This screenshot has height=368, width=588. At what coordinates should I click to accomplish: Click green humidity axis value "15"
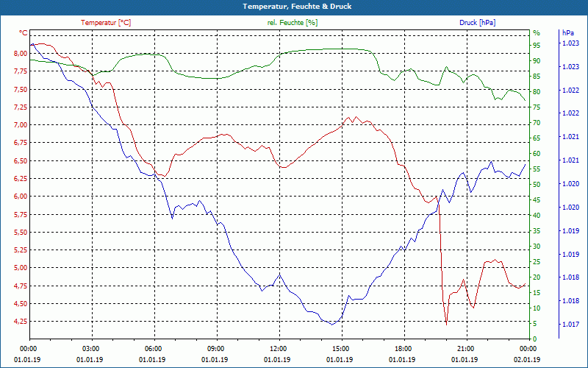click(537, 293)
